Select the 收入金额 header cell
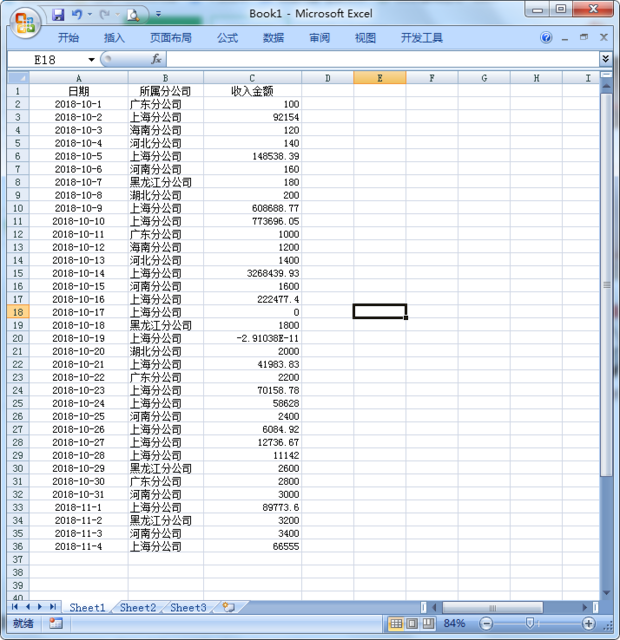 point(252,91)
